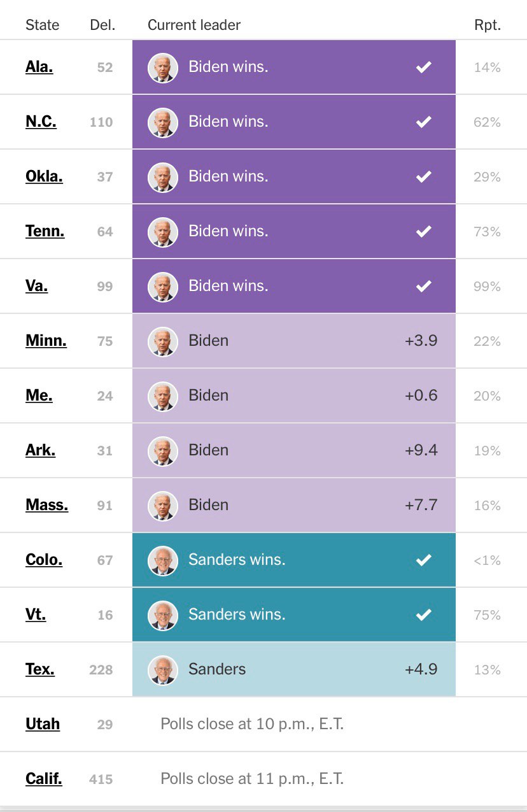Click the candidate photo in the Minnesota row

click(162, 341)
